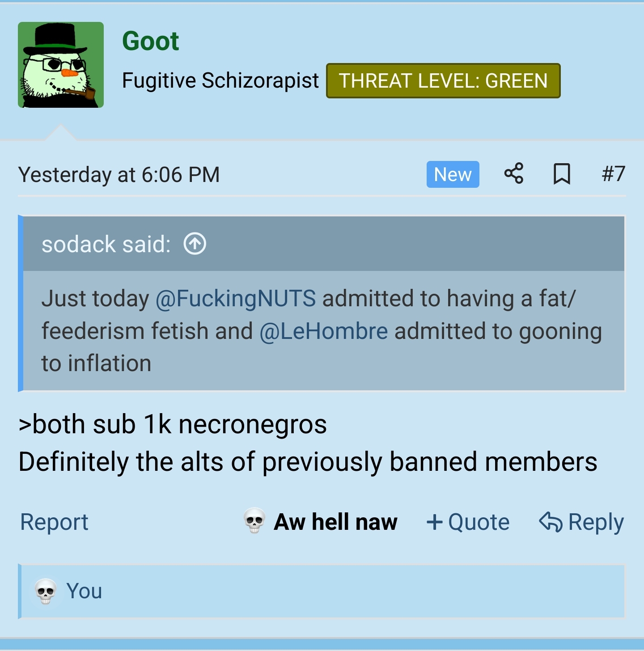Add post to multi-quote

coord(468,522)
